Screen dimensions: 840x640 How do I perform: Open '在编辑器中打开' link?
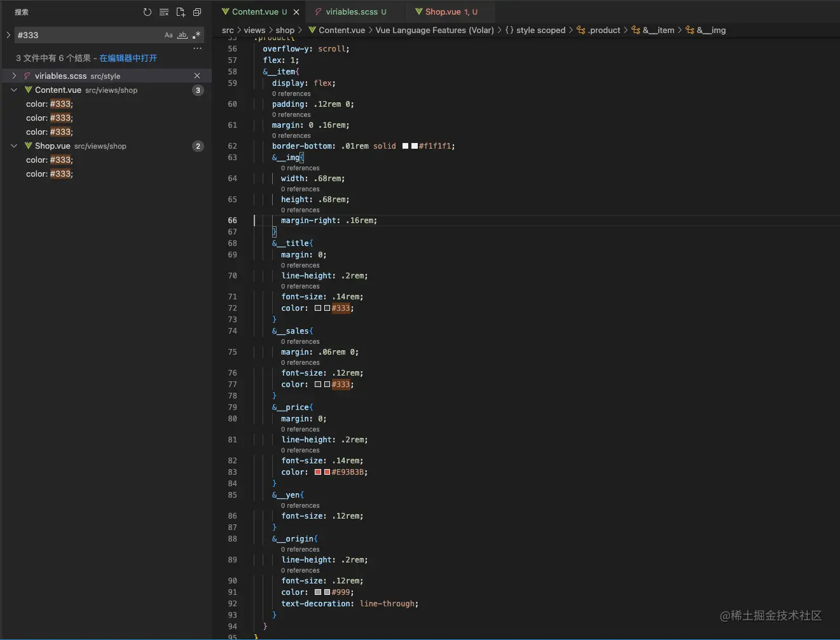[x=128, y=58]
